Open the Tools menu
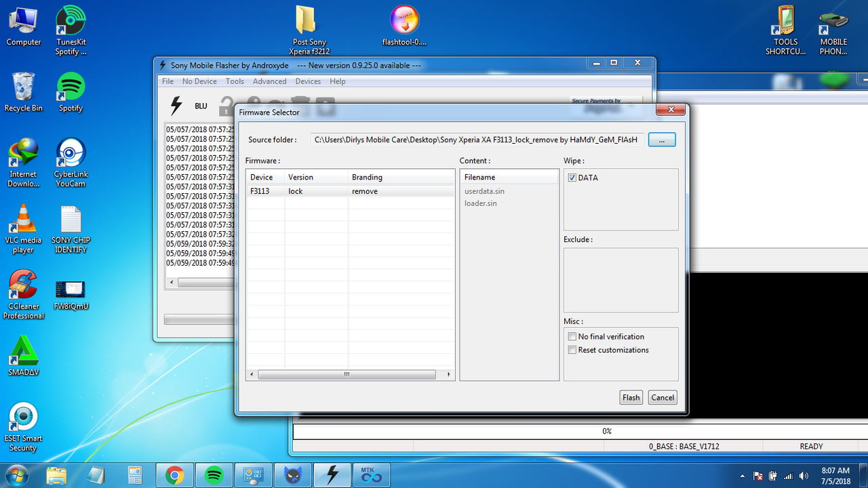This screenshot has width=868, height=488. point(235,81)
